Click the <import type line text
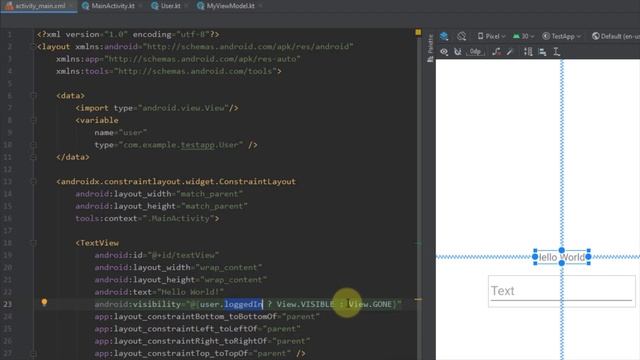Screen dimensions: 640x360 tap(157, 108)
